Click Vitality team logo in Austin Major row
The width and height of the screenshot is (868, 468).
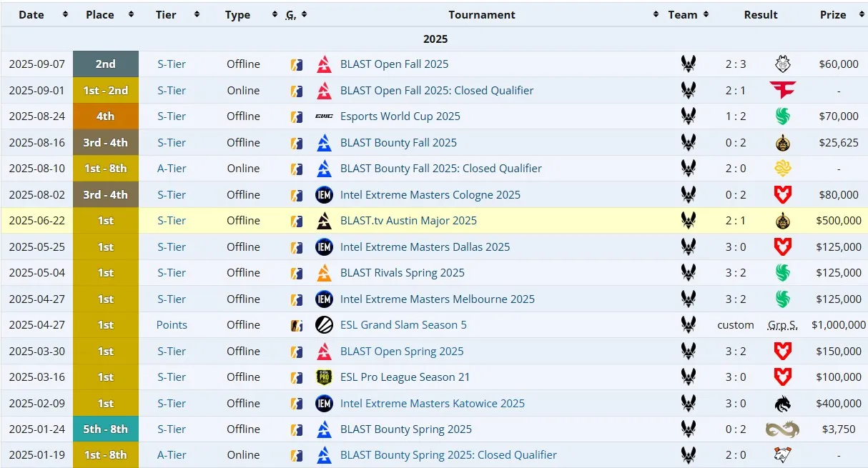click(x=689, y=221)
